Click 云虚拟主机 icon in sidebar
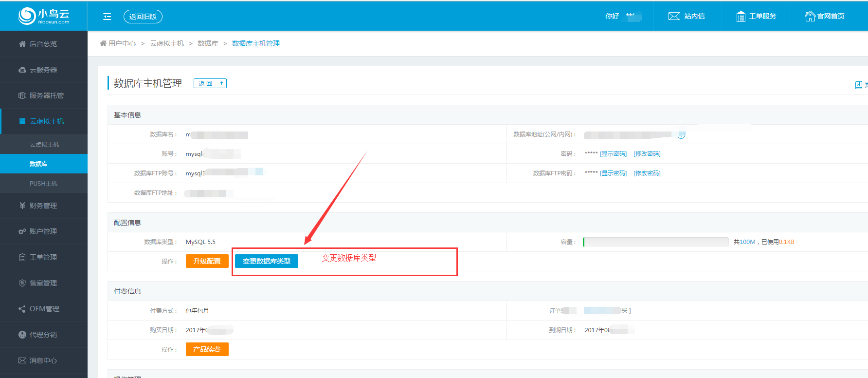Viewport: 868px width, 378px height. click(22, 121)
